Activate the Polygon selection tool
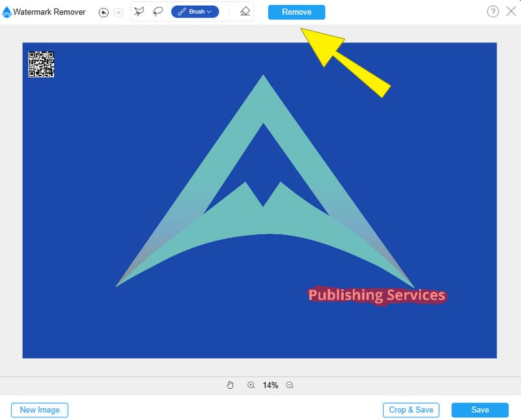Image resolution: width=521 pixels, height=420 pixels. tap(140, 11)
